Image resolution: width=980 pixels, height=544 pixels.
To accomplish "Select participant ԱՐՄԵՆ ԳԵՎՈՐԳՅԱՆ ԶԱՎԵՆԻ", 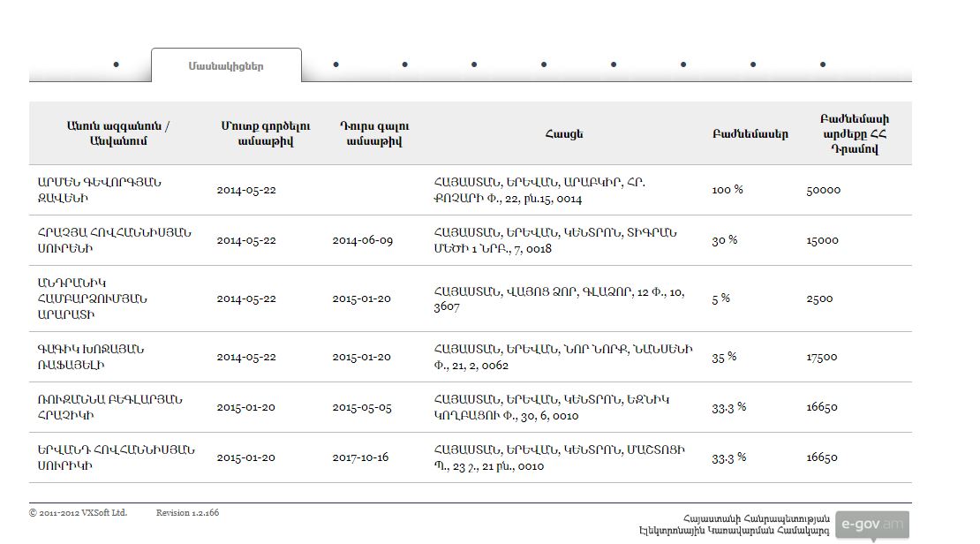I will pos(99,190).
